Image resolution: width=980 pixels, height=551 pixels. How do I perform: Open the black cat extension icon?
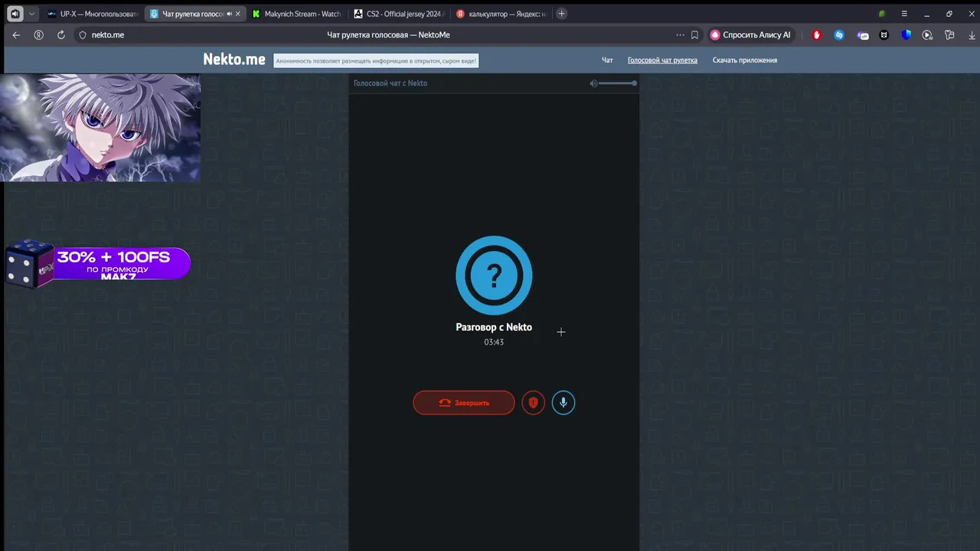coord(884,35)
